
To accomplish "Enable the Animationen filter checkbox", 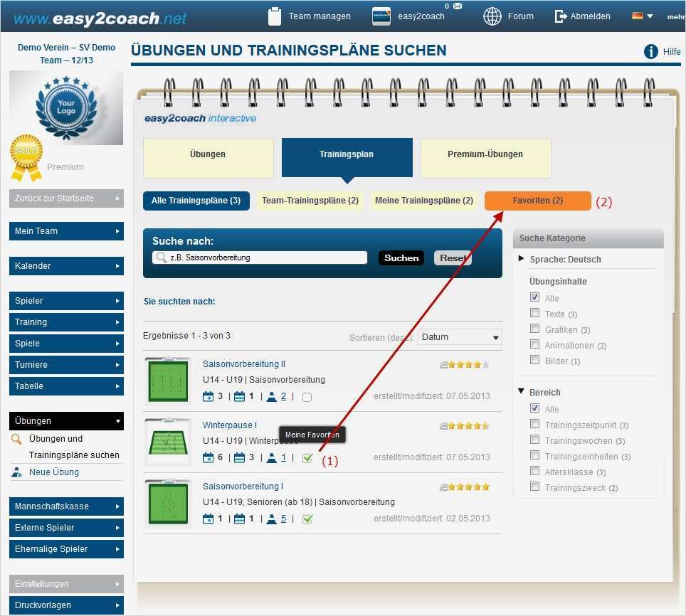I will pyautogui.click(x=534, y=344).
